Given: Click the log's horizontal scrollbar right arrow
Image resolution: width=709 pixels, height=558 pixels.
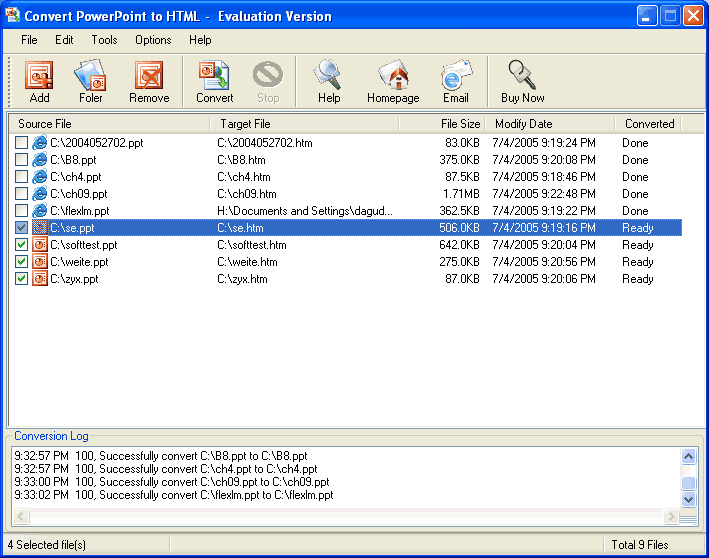Looking at the screenshot, I should point(670,517).
